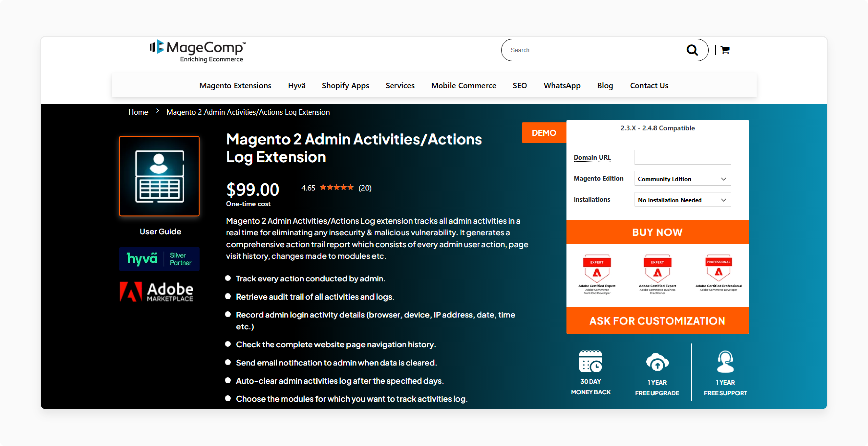The image size is (868, 446).
Task: Click 'Auto-clear admin activities log' bullet
Action: [x=340, y=381]
